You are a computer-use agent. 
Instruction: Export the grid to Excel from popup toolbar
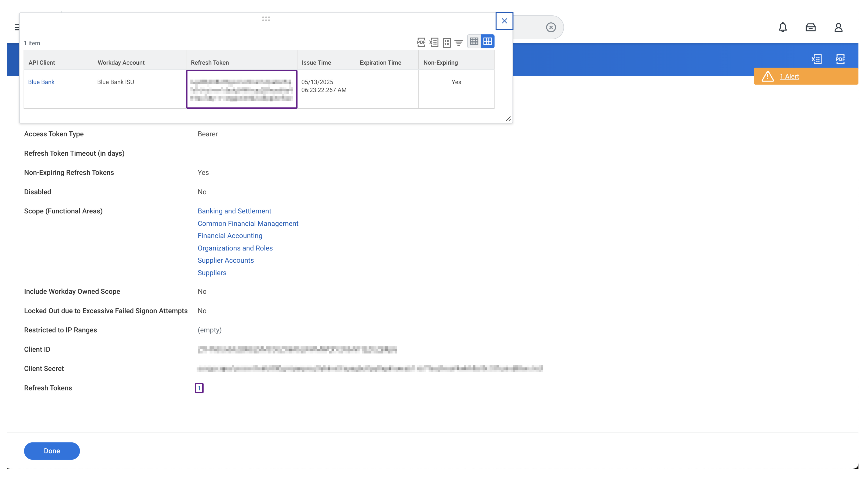(434, 43)
